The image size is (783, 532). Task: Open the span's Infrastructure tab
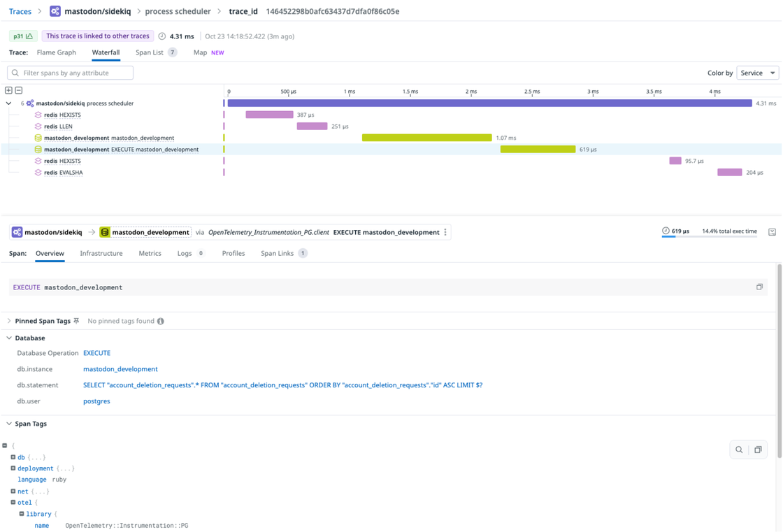(x=101, y=253)
